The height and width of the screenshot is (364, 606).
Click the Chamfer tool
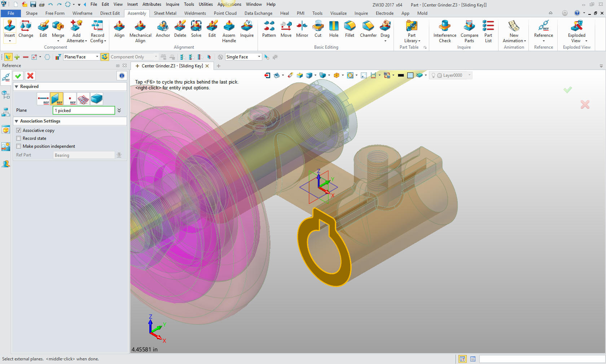tap(368, 29)
